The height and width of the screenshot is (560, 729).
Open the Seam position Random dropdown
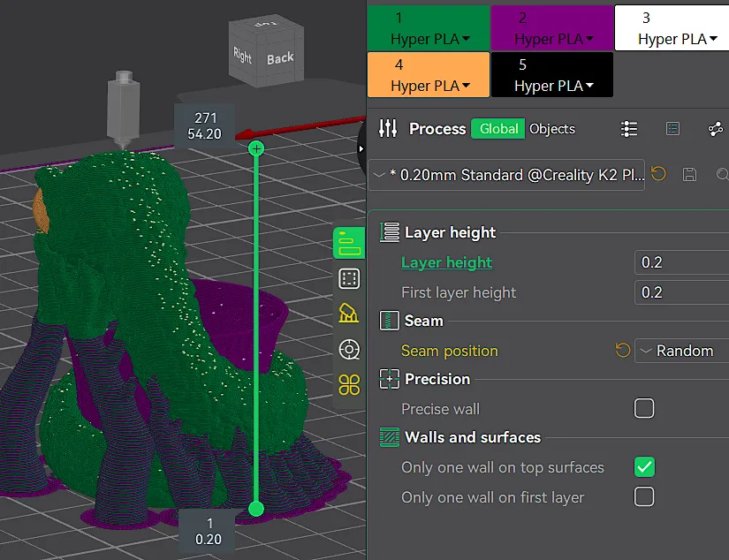pos(681,351)
